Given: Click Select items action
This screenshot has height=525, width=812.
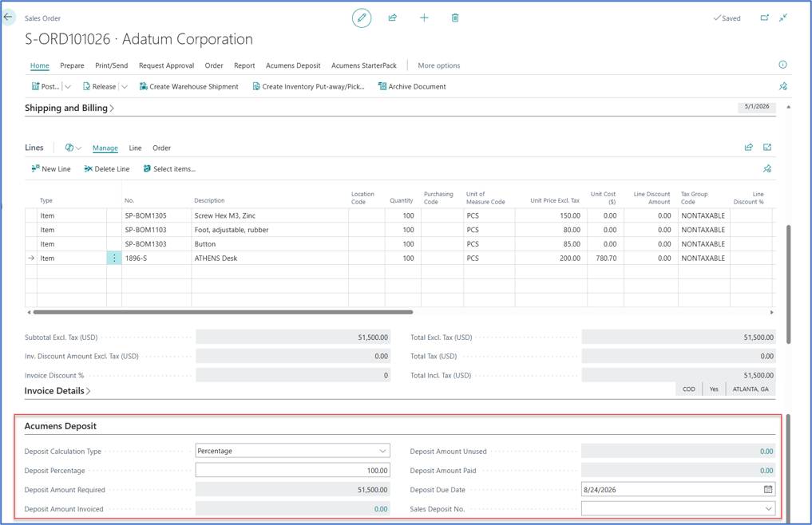Looking at the screenshot, I should point(169,169).
